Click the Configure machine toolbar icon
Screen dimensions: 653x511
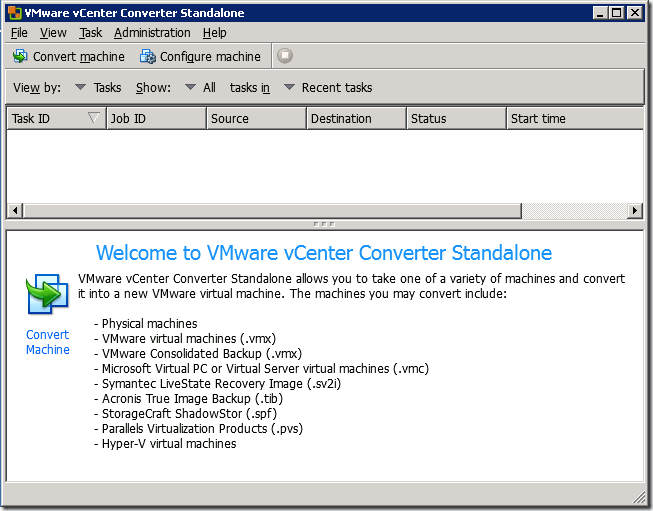coord(148,57)
